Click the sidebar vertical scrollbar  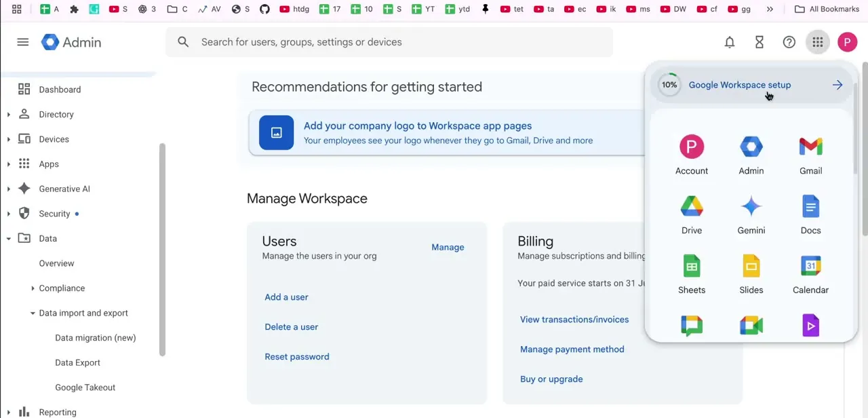[x=162, y=249]
